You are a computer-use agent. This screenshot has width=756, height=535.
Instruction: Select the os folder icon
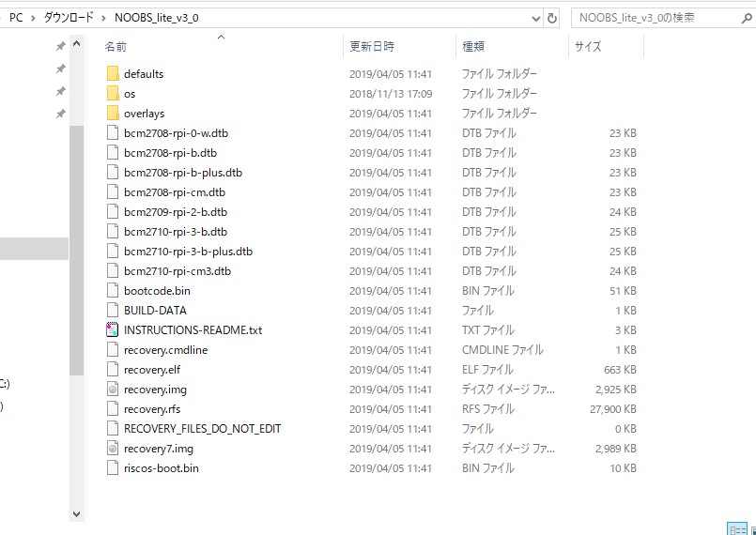click(113, 94)
